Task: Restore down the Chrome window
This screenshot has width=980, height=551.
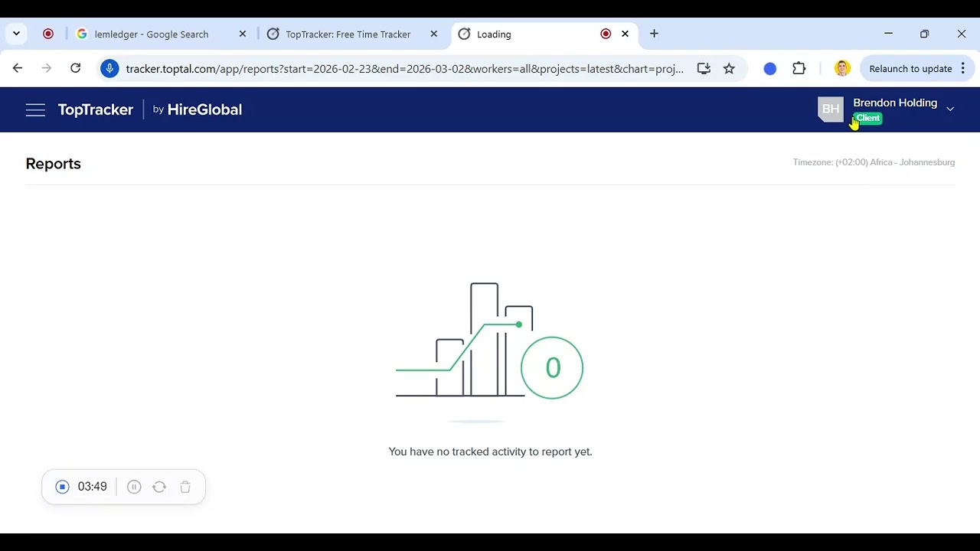Action: click(x=924, y=34)
